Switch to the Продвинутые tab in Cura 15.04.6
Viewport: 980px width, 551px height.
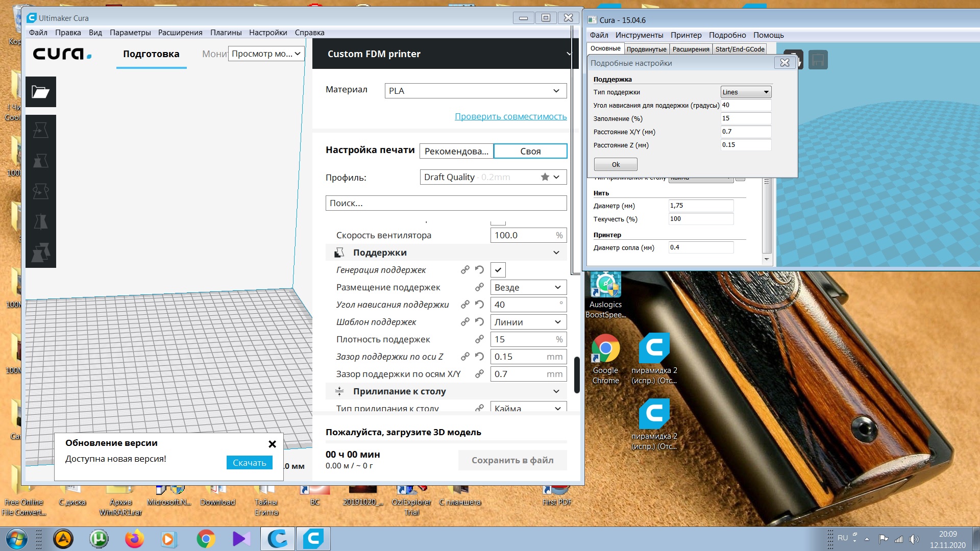tap(646, 49)
